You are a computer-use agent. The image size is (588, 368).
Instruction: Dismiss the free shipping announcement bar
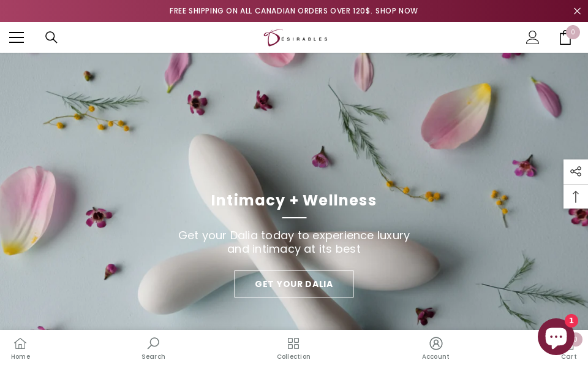pos(577,11)
